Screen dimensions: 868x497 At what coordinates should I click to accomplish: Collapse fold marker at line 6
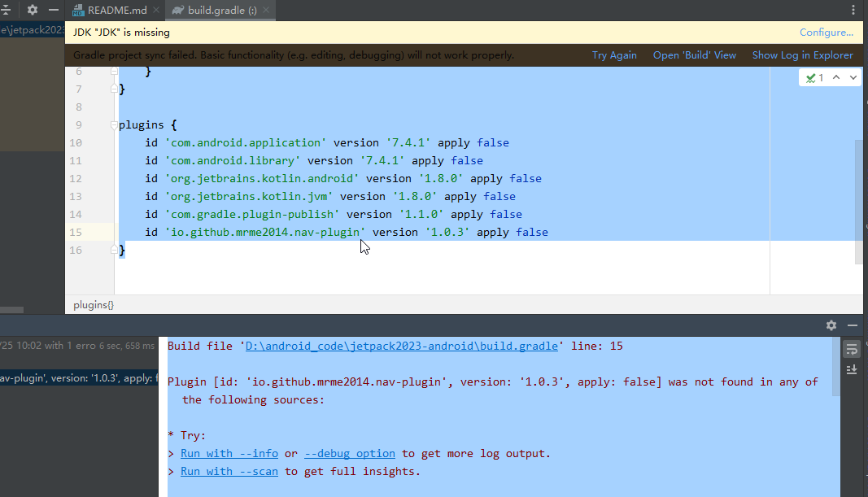(x=114, y=71)
